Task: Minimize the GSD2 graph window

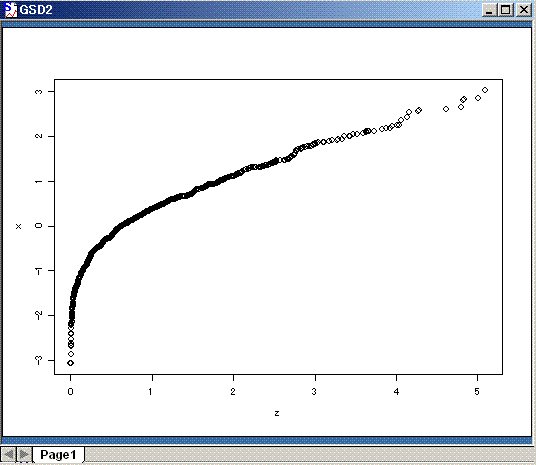Action: (x=489, y=10)
